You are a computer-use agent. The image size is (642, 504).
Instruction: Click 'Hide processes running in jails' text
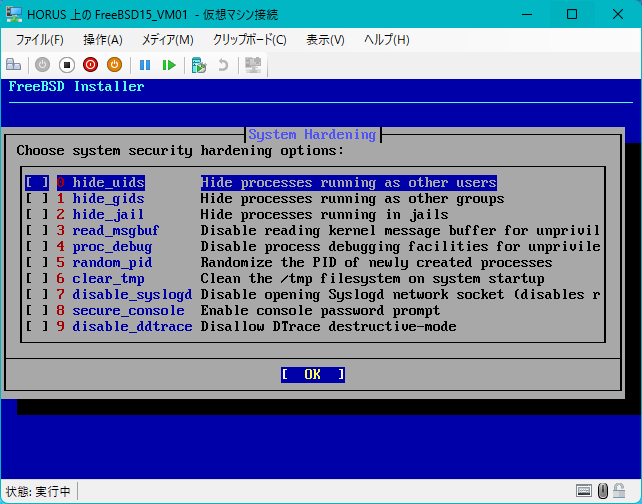tap(324, 215)
